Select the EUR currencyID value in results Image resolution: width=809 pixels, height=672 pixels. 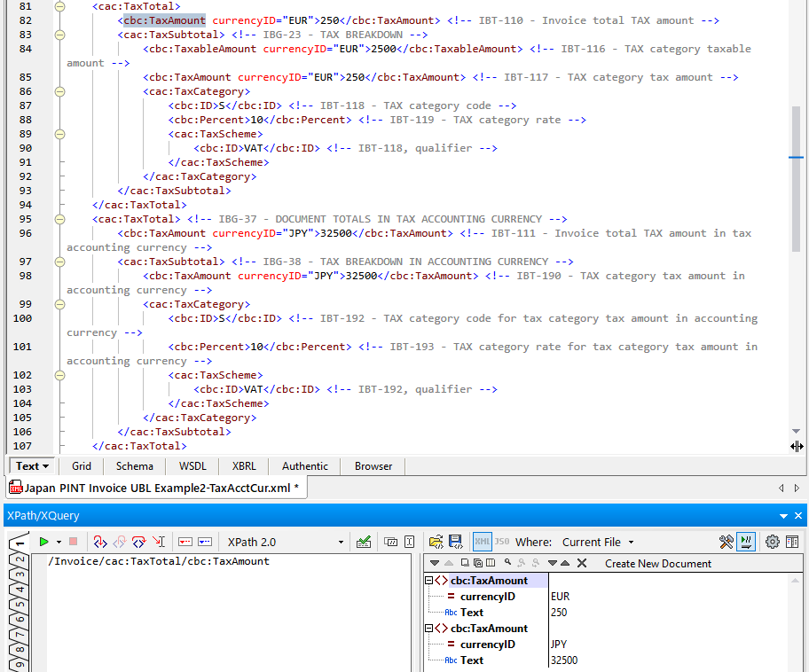pyautogui.click(x=560, y=597)
